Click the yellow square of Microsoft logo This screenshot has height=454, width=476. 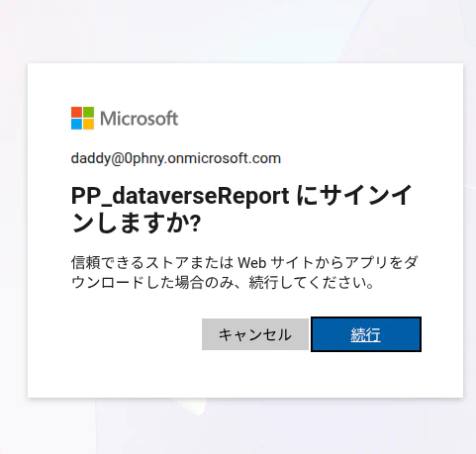pyautogui.click(x=88, y=124)
